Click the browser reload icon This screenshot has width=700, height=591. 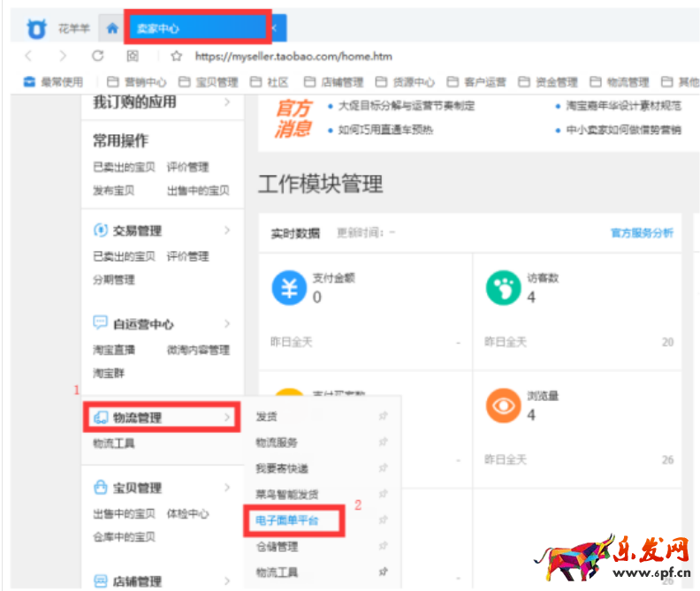(97, 56)
